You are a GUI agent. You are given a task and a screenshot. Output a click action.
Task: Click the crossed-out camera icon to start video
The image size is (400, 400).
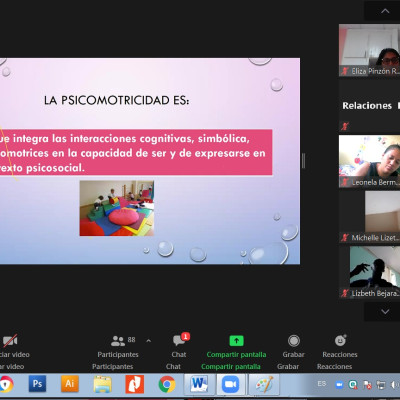[10, 340]
